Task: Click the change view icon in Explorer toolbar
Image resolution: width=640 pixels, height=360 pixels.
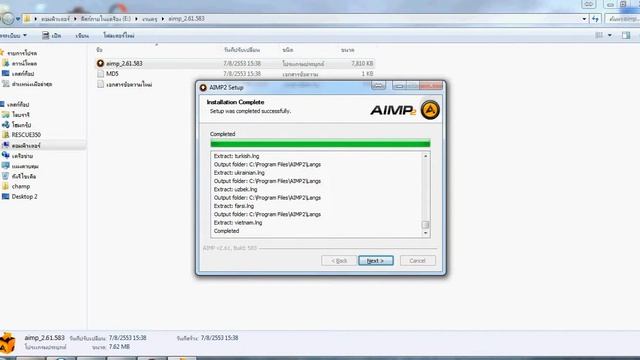Action: click(x=599, y=36)
